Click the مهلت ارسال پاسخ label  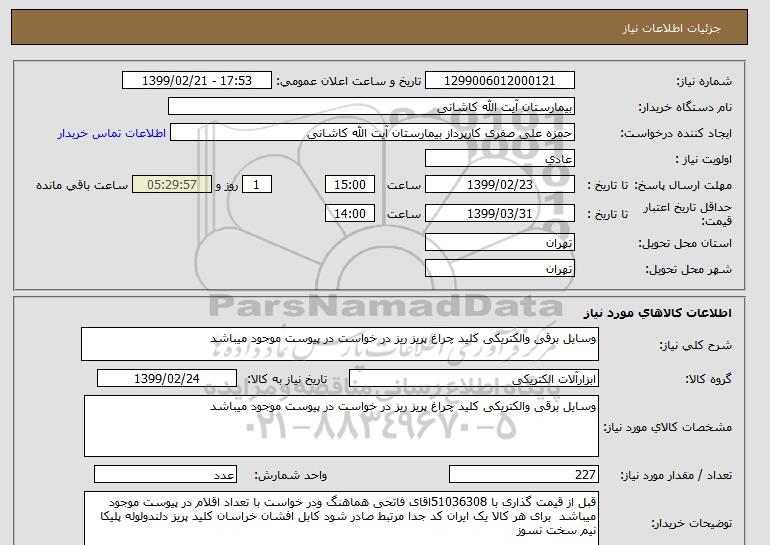click(x=683, y=185)
